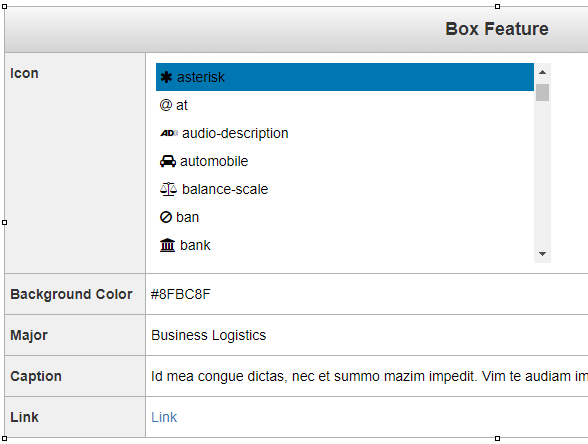The image size is (588, 444).
Task: Click the Link label cell
Action: pyautogui.click(x=75, y=417)
